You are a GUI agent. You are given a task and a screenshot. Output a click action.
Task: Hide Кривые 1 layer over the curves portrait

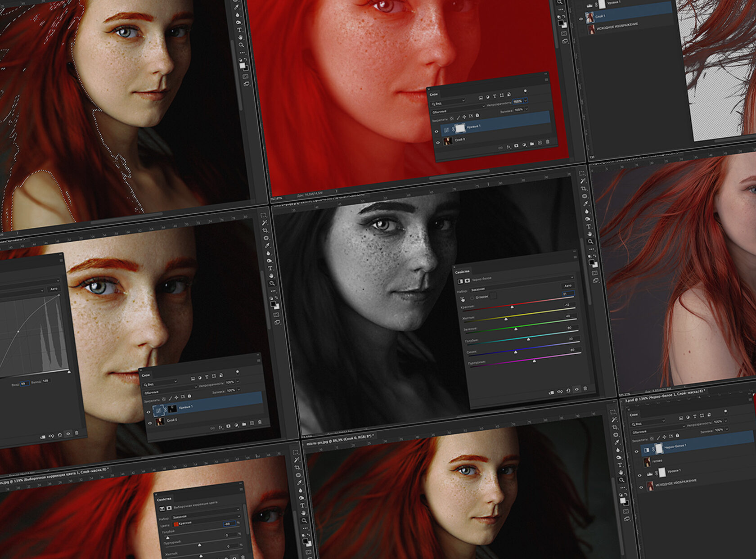148,411
